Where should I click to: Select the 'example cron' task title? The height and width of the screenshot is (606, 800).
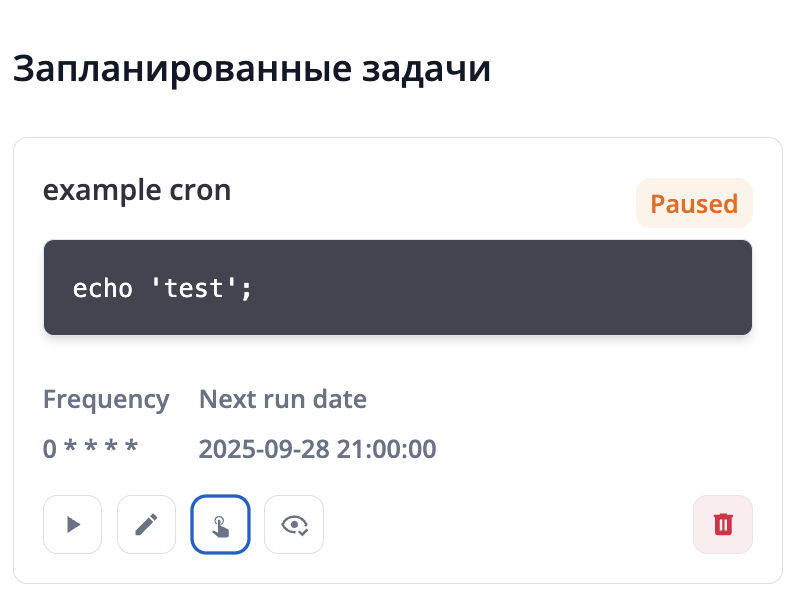[136, 190]
